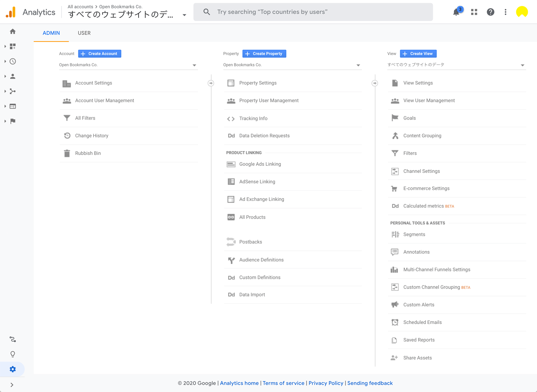Viewport: 537px width, 392px height.
Task: Open the Terms of service link
Action: pyautogui.click(x=284, y=383)
